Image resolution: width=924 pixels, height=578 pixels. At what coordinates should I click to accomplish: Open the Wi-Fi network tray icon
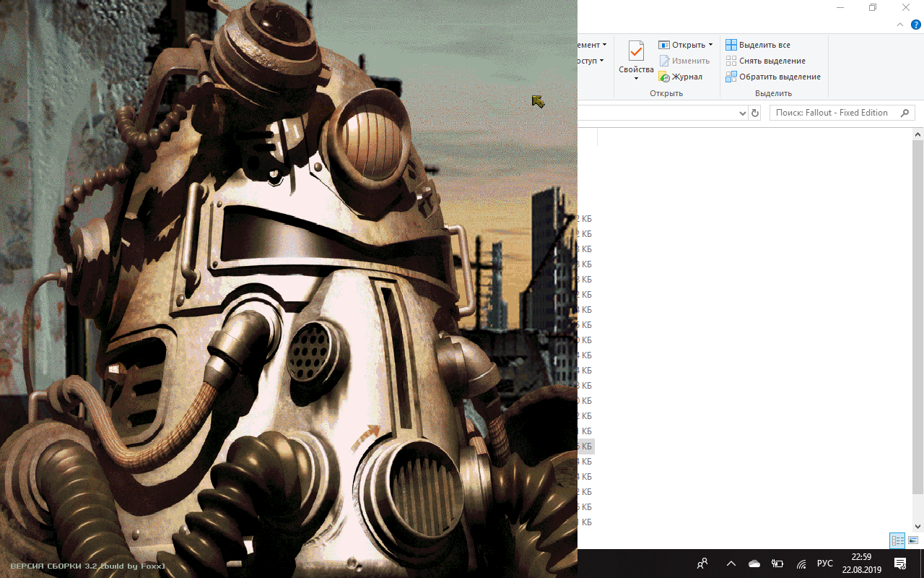[x=801, y=564]
